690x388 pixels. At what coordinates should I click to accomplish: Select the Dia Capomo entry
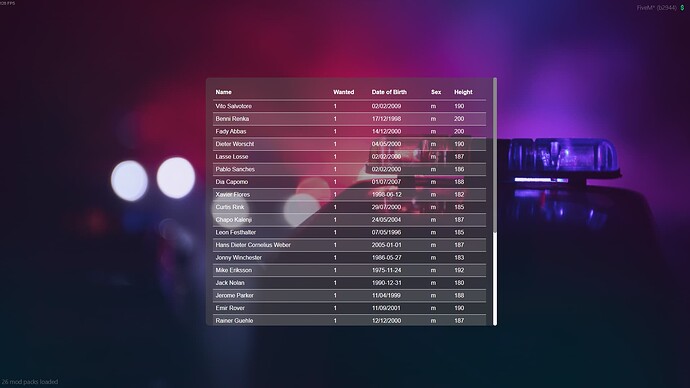349,182
